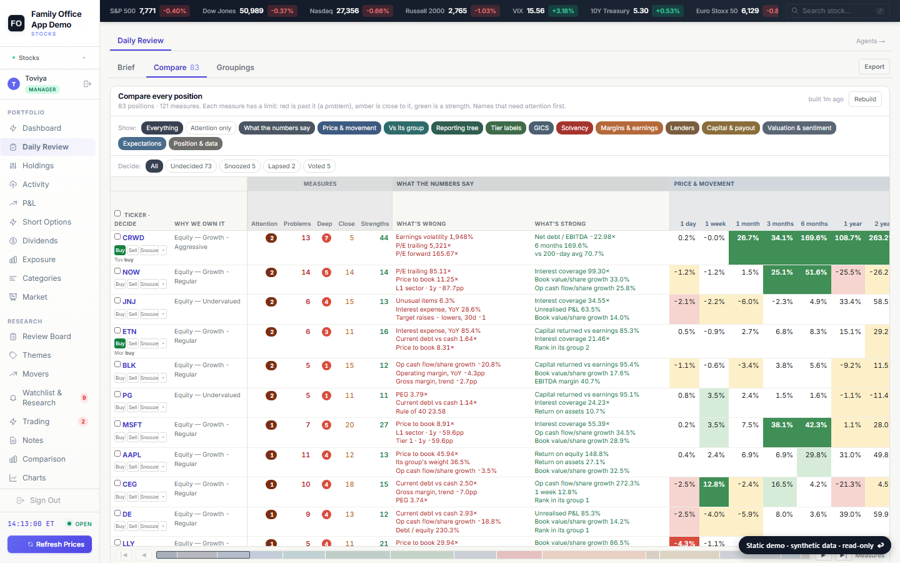Image resolution: width=900 pixels, height=563 pixels.
Task: Open the Stocks workspace dropdown
Action: 49,57
